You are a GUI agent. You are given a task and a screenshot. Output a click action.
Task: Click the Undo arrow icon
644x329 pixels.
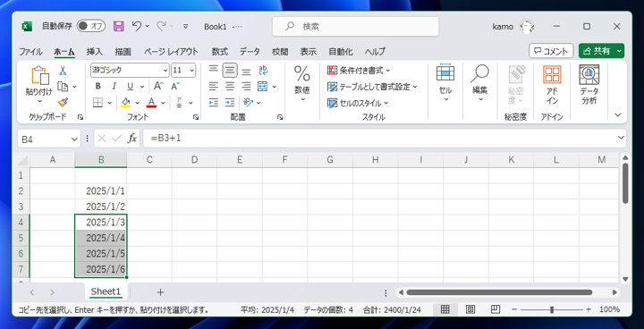tap(137, 26)
